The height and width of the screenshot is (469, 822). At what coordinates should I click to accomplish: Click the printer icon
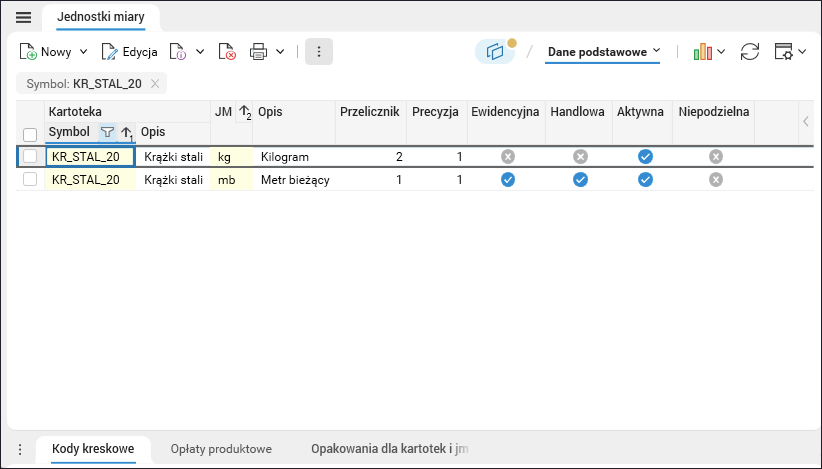[x=258, y=52]
